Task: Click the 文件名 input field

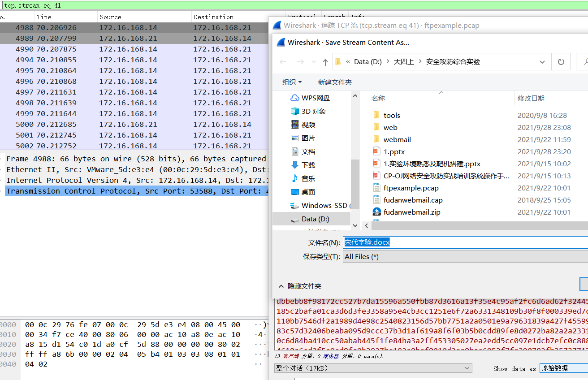Action: tap(465, 242)
